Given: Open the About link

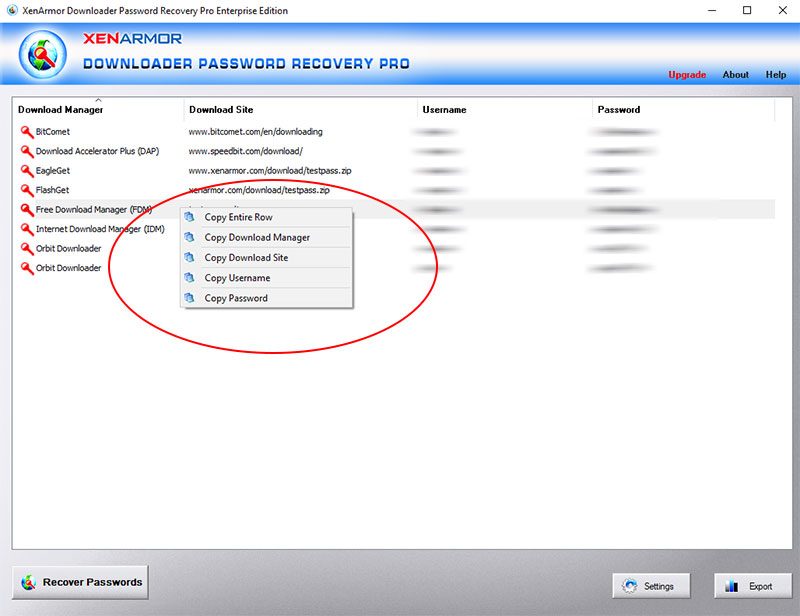Looking at the screenshot, I should pyautogui.click(x=735, y=75).
